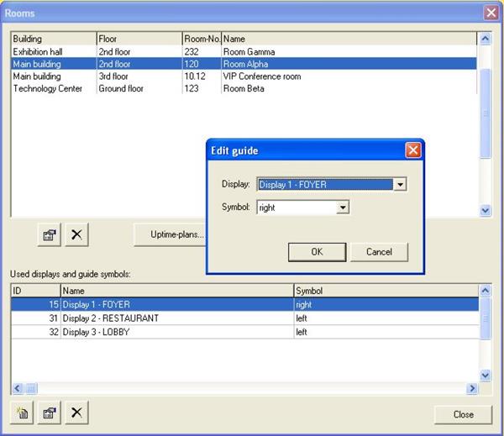Click the delete room X icon

coord(76,235)
